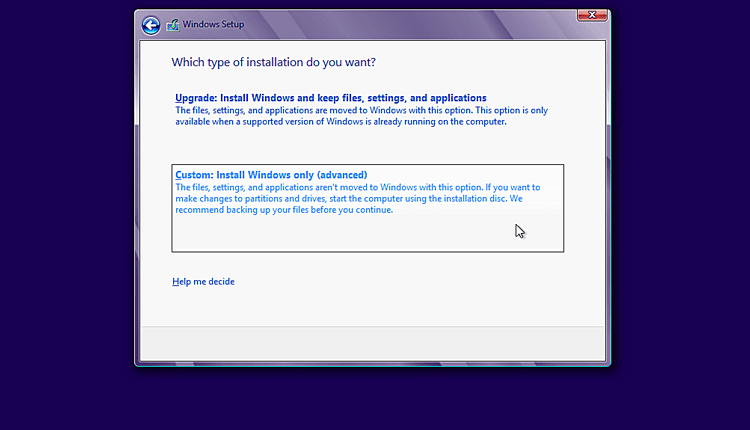Click the 'Which type of installation do you want?' heading
Image resolution: width=750 pixels, height=430 pixels.
(274, 62)
